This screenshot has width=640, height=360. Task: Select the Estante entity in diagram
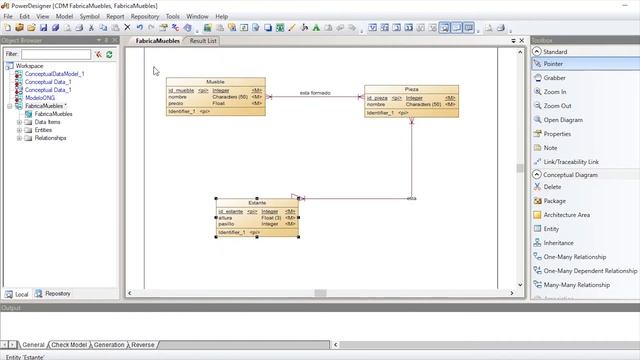point(257,218)
